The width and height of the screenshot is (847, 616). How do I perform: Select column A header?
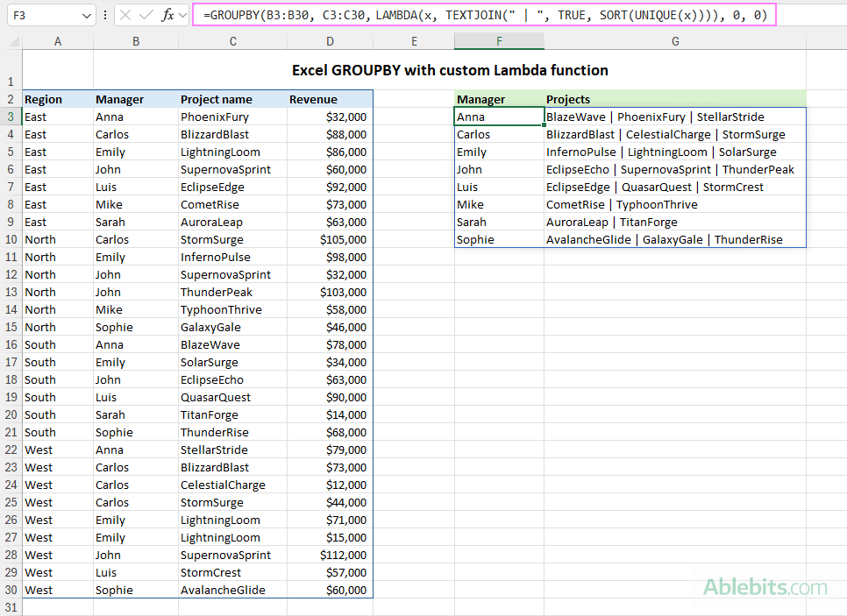58,41
